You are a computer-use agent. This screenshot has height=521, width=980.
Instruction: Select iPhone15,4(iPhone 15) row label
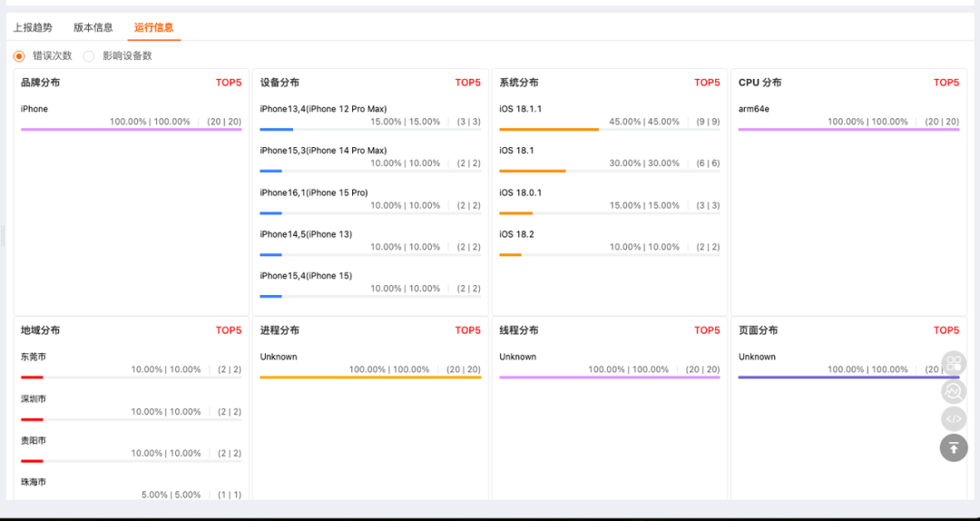307,276
